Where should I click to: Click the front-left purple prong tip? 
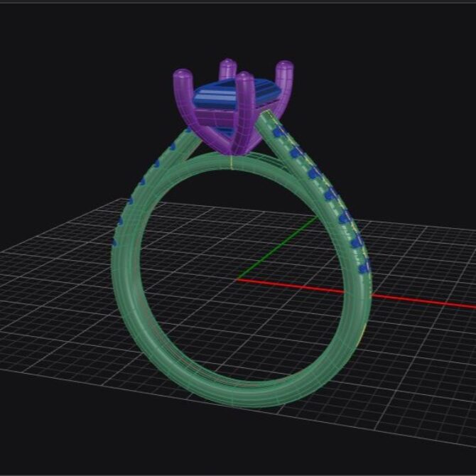click(183, 76)
